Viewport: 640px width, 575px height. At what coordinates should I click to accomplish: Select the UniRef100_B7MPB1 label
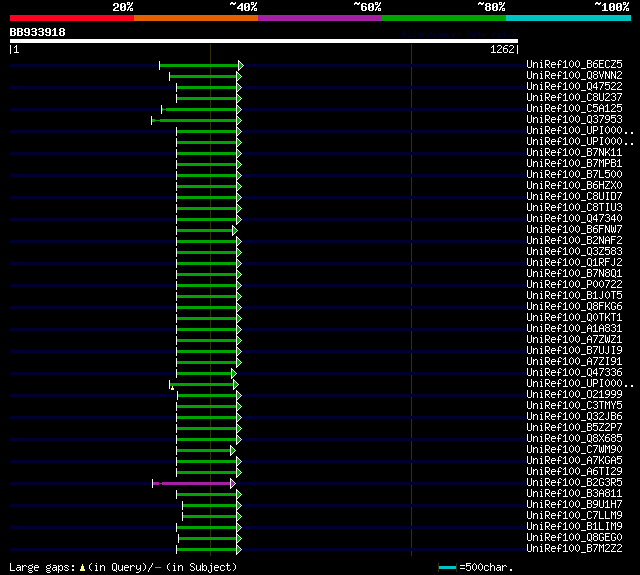click(x=574, y=163)
